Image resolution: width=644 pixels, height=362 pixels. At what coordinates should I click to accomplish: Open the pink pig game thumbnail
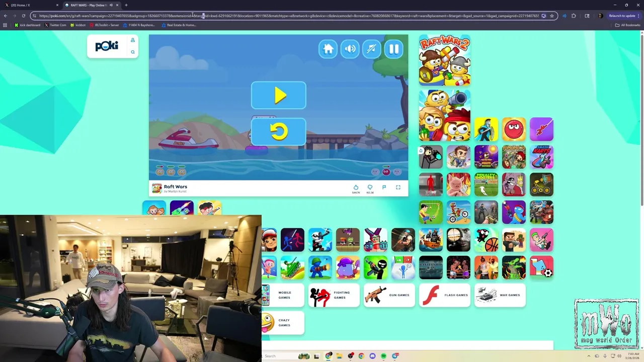coord(458,185)
